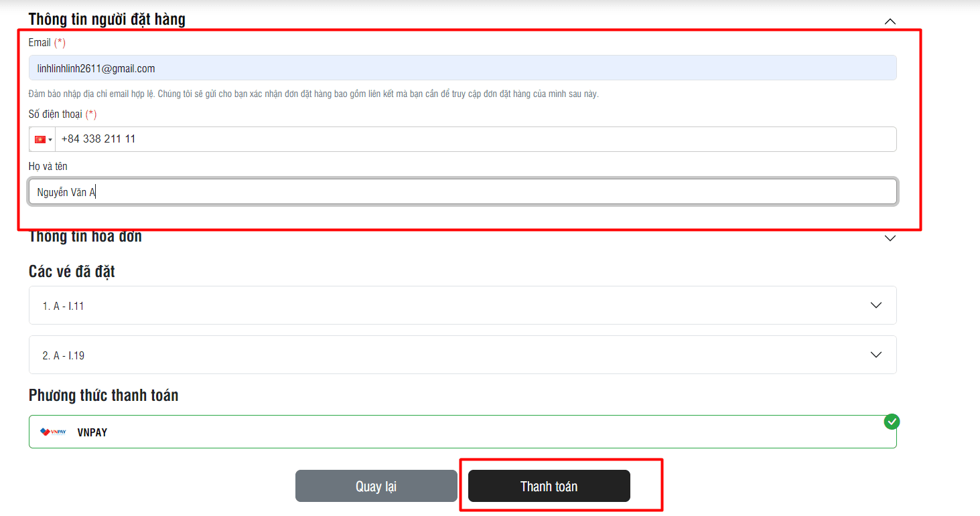Select the ticket row labeled 2. A - I.19

(64, 355)
